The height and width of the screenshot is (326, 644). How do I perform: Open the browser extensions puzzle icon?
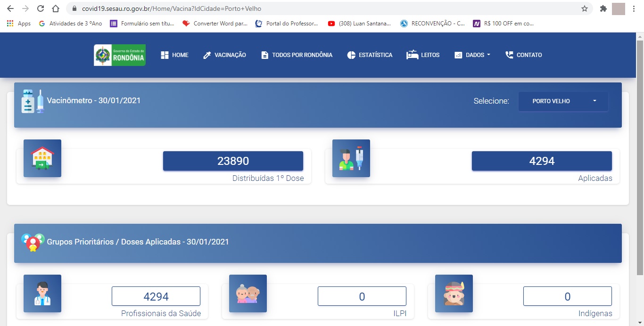pos(603,8)
